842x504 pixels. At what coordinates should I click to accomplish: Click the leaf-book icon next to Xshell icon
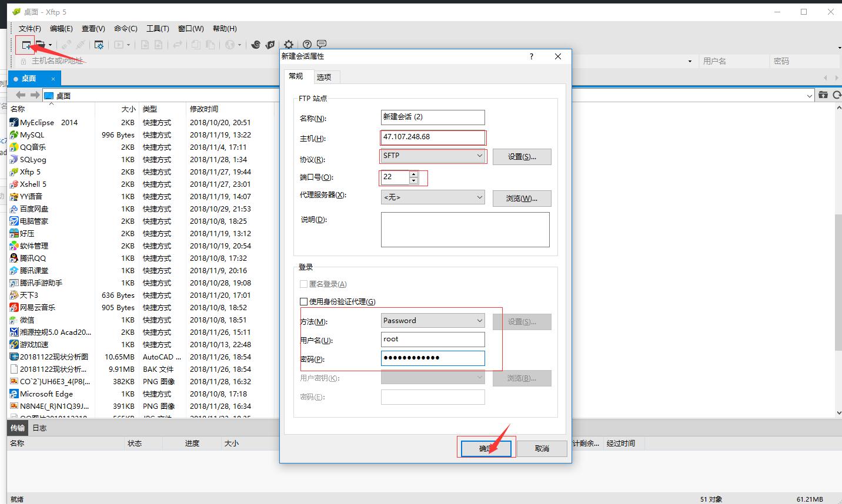coord(270,45)
